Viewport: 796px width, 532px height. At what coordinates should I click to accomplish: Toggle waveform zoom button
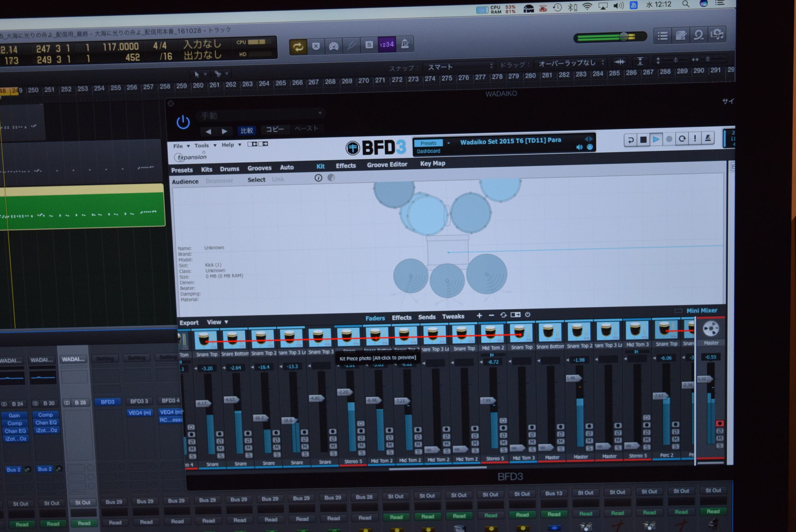point(620,62)
